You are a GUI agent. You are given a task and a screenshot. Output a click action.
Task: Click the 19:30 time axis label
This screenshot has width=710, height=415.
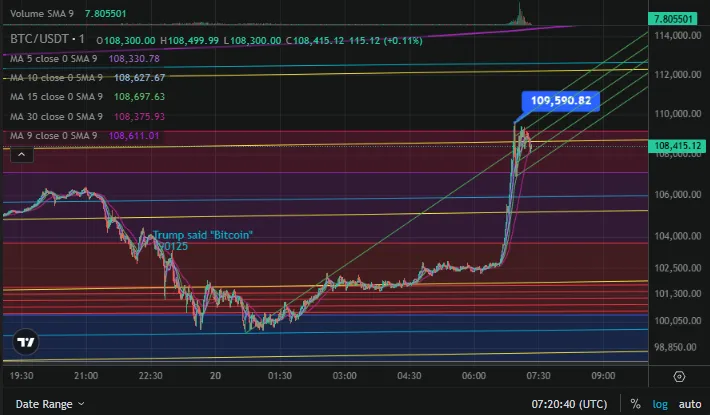point(21,376)
